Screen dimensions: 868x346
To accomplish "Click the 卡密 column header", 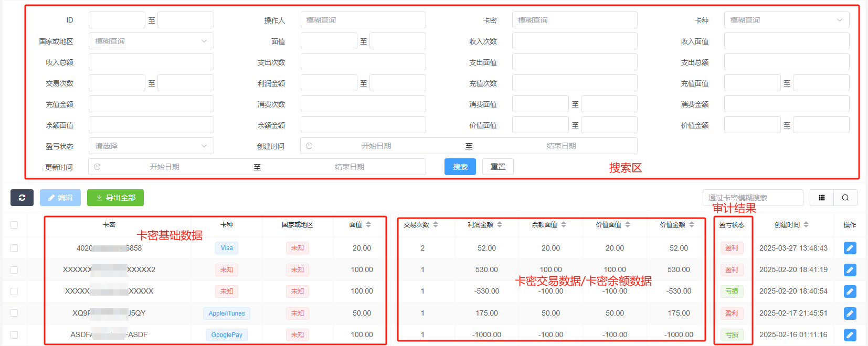I will point(109,224).
